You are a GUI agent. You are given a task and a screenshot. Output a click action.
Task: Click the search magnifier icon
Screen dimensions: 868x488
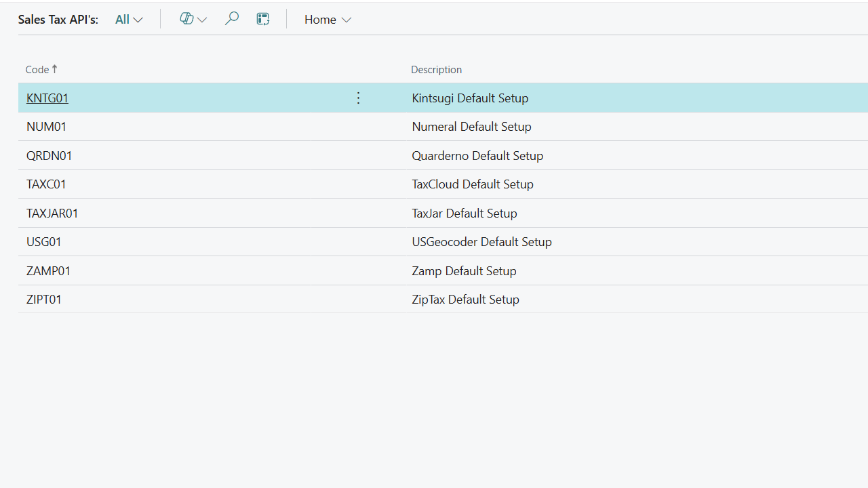pos(231,19)
